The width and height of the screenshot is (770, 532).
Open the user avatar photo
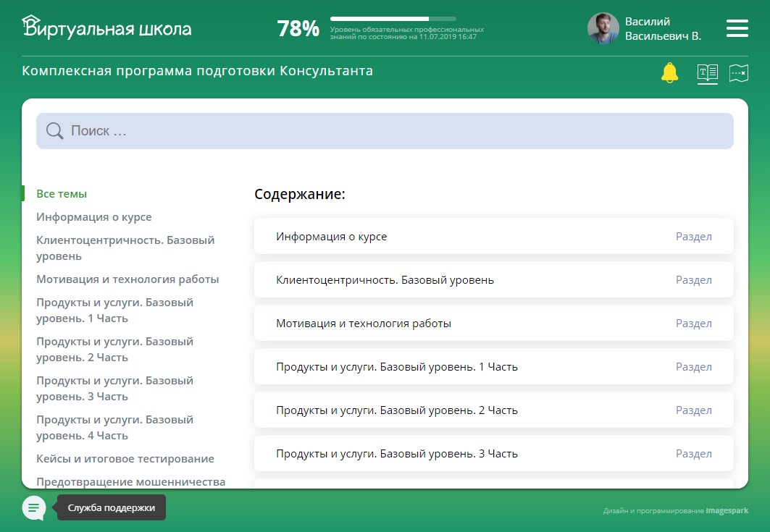603,28
